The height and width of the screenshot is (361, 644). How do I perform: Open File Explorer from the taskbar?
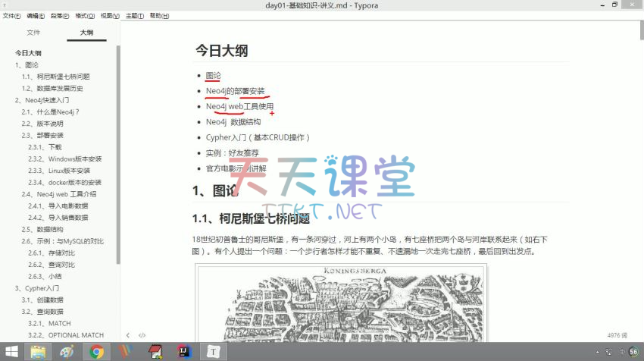pyautogui.click(x=38, y=352)
